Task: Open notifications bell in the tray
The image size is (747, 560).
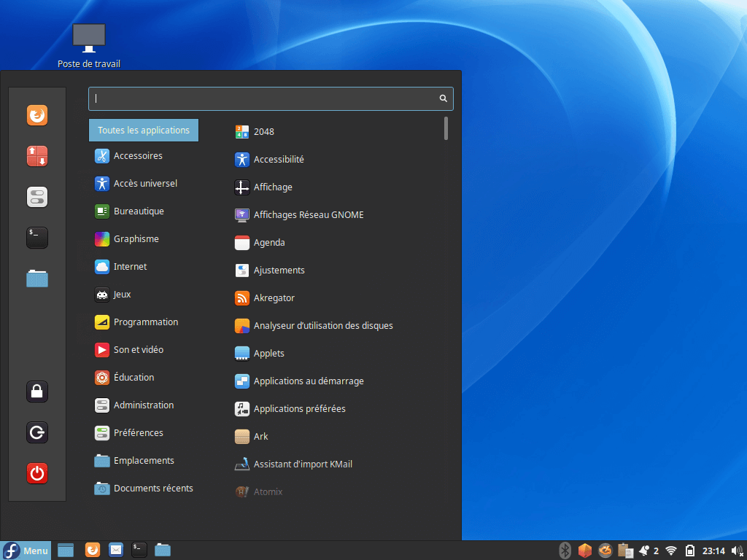Action: click(x=644, y=551)
